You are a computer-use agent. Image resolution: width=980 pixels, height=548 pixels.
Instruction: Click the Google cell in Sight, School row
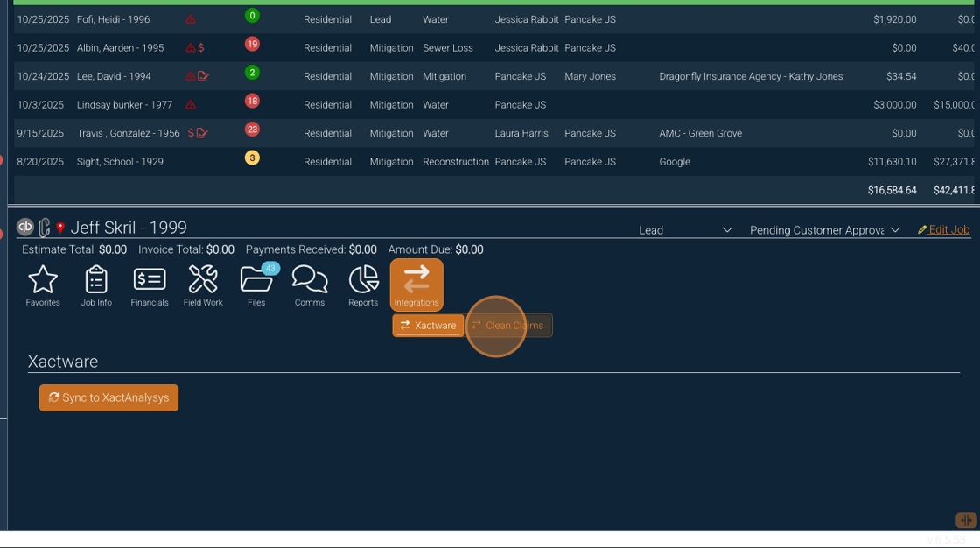[x=675, y=161]
